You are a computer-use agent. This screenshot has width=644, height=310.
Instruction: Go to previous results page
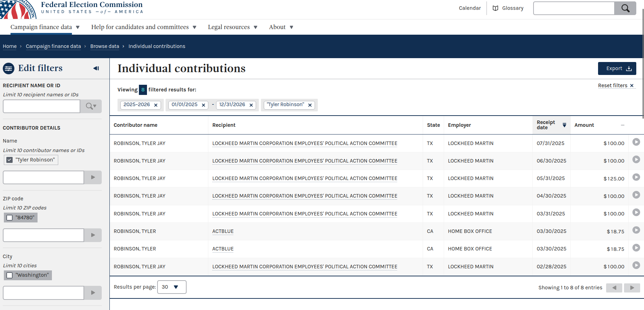614,288
